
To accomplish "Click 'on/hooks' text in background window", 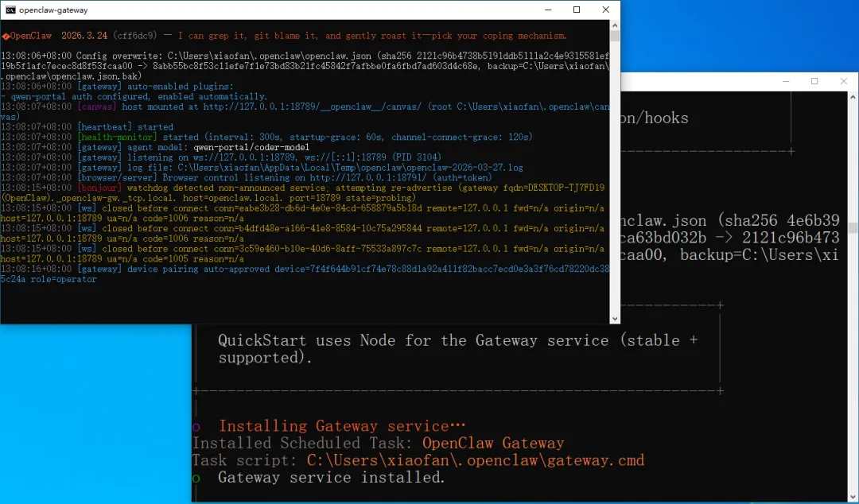I will click(654, 118).
